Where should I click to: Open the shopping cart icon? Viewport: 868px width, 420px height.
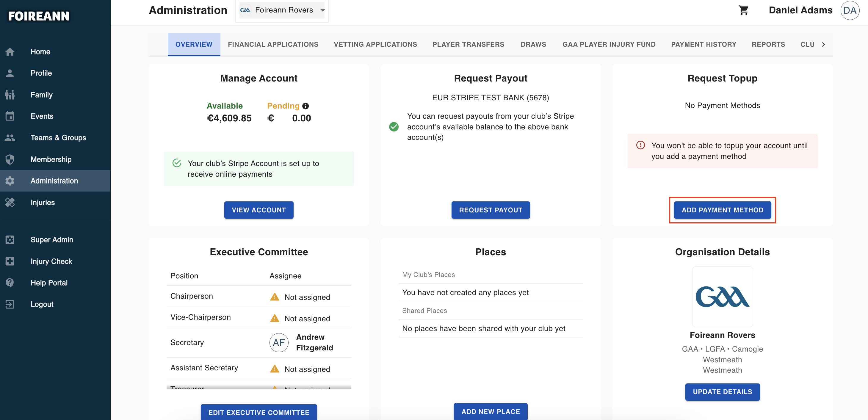pyautogui.click(x=743, y=10)
